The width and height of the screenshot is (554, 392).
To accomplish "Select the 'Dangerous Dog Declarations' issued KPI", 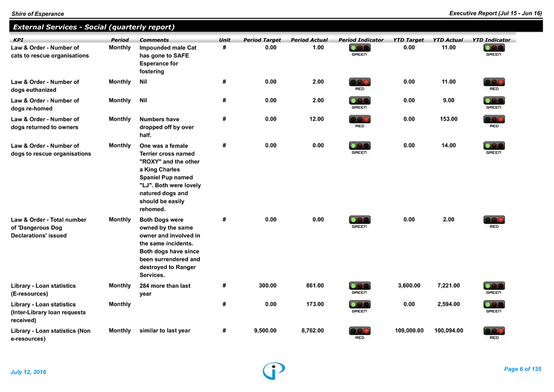I will (x=48, y=228).
